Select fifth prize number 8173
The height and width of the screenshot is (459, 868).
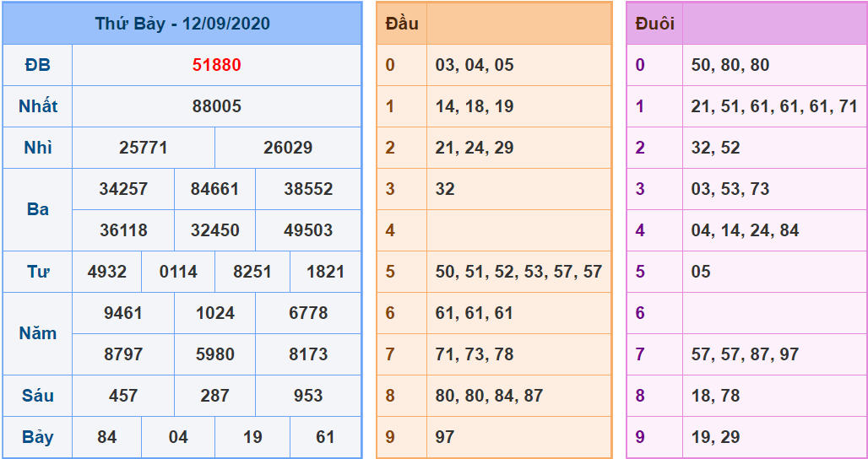pos(308,354)
